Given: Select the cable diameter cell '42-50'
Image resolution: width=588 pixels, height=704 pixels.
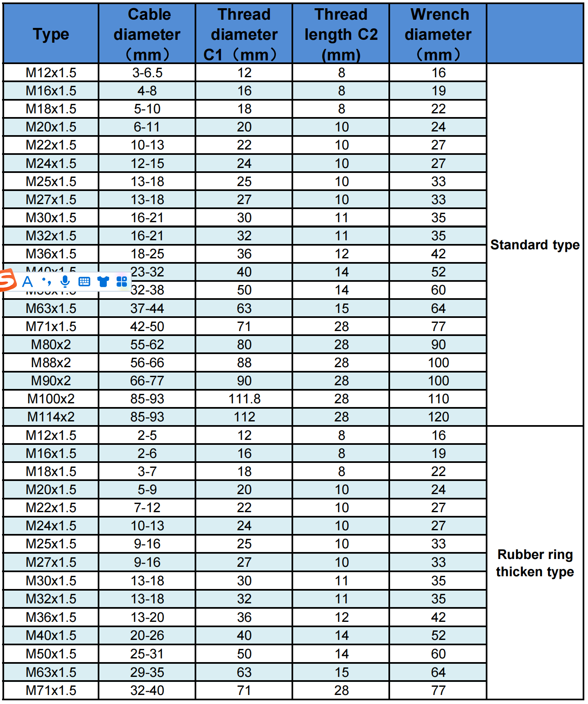Looking at the screenshot, I should coord(147,327).
